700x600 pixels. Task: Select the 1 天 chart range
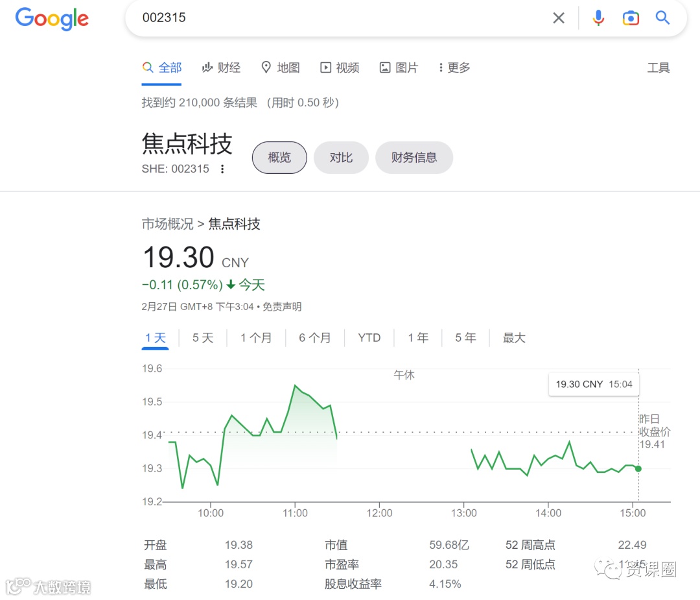[x=156, y=338]
